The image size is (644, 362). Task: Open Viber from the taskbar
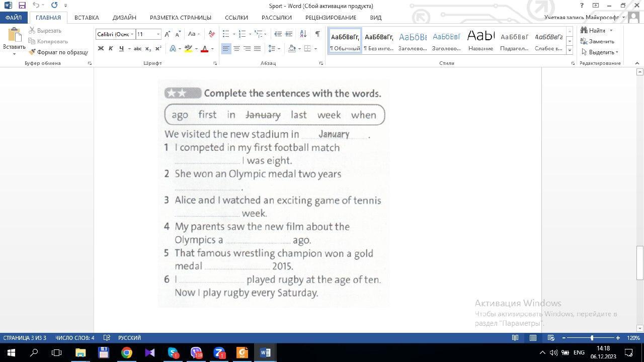point(196,352)
